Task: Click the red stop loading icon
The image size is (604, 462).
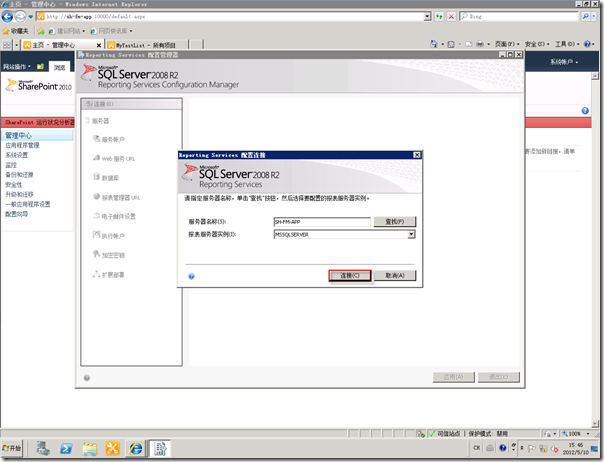Action: coord(451,17)
